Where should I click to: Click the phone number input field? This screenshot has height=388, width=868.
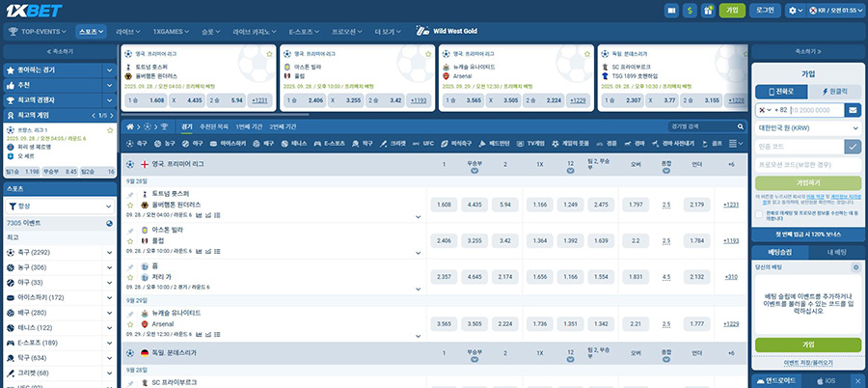click(816, 110)
